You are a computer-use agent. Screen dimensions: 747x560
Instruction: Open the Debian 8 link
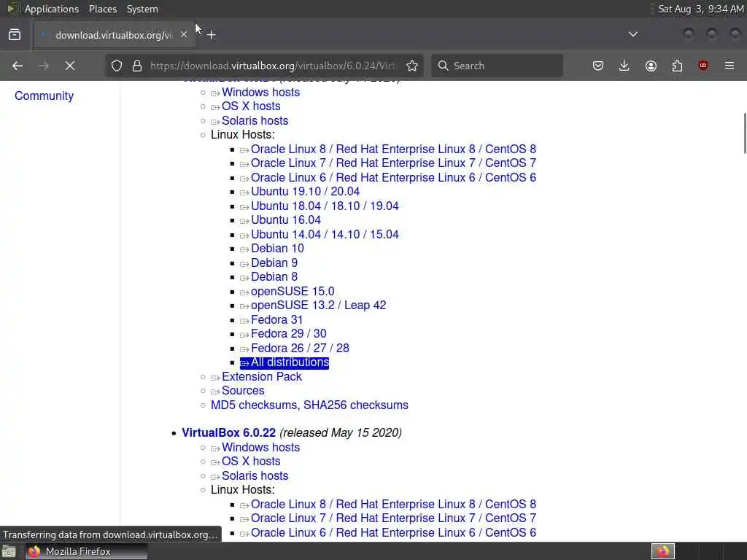pyautogui.click(x=274, y=276)
